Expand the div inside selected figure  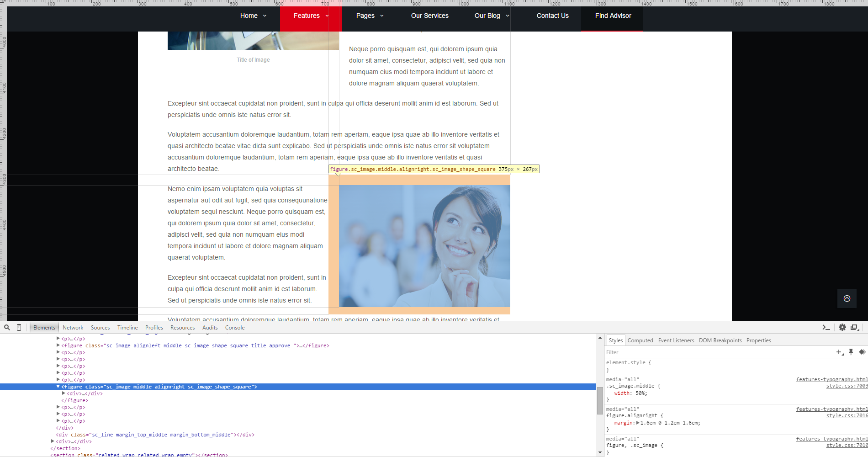click(x=64, y=393)
